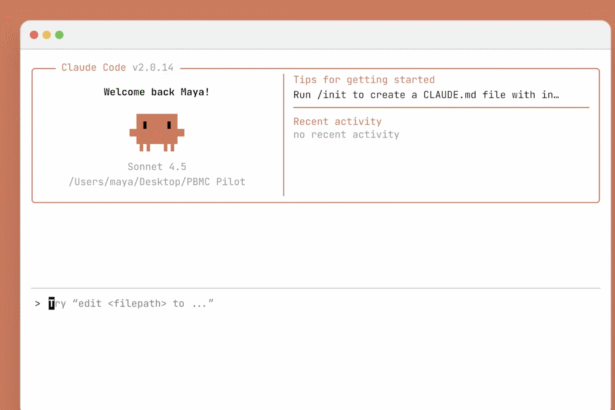This screenshot has width=615, height=410.
Task: Click the blinking block cursor in prompt
Action: click(52, 303)
